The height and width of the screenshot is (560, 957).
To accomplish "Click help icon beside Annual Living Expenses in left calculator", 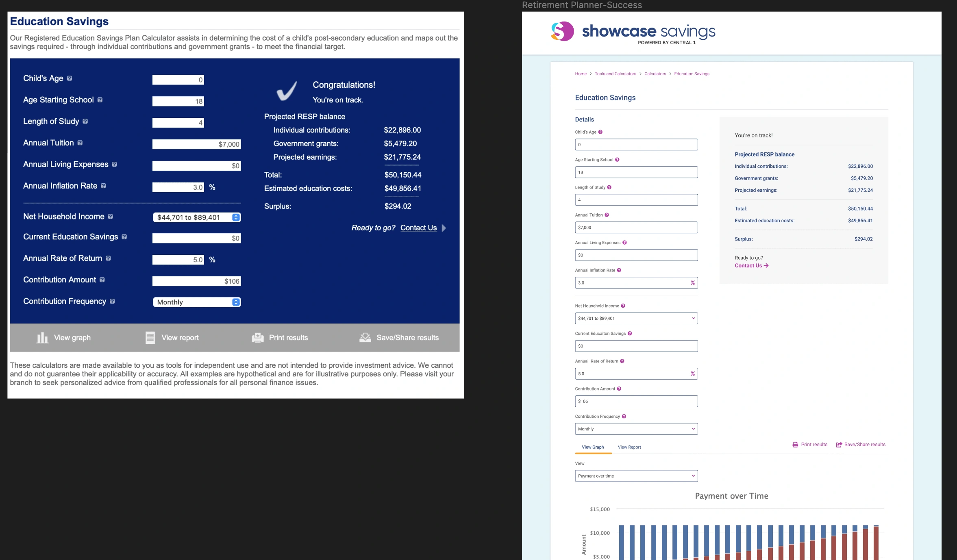I will click(114, 165).
